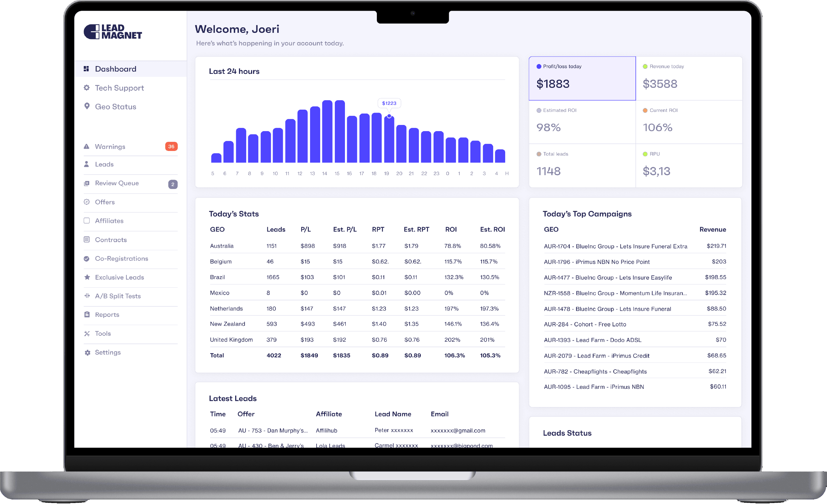The width and height of the screenshot is (827, 504).
Task: Expand the Affiliates sidebar item
Action: (109, 220)
